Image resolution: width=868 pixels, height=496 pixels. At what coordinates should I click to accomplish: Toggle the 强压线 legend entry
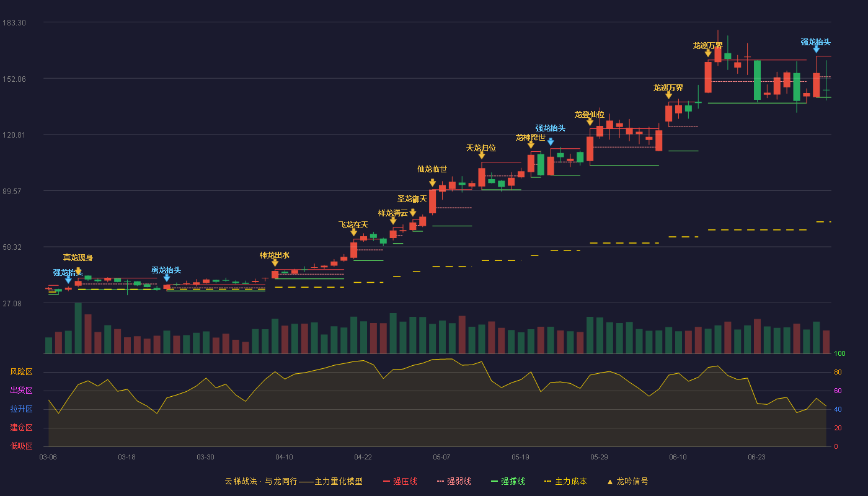[400, 481]
